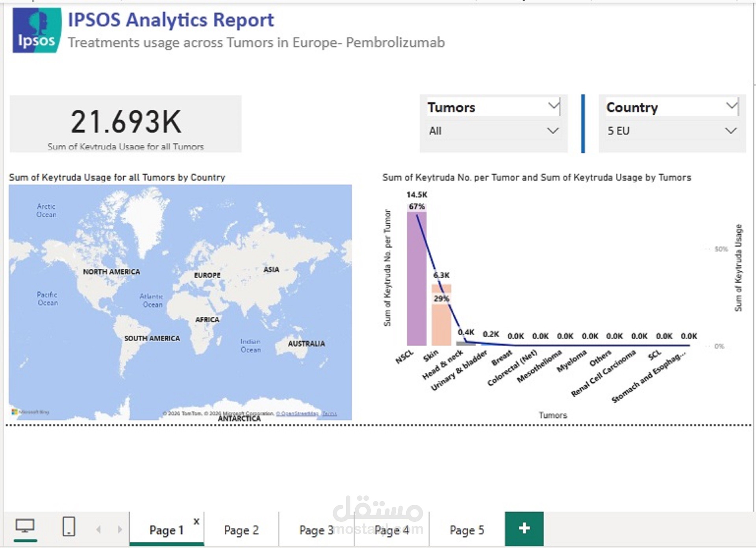The image size is (756, 548).
Task: Open the Page 5 tab
Action: [467, 530]
